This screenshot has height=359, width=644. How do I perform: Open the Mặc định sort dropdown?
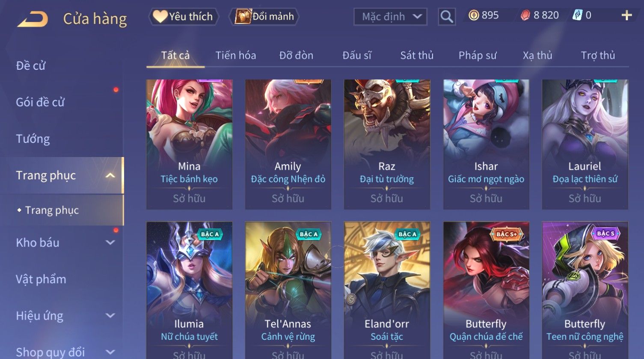390,17
